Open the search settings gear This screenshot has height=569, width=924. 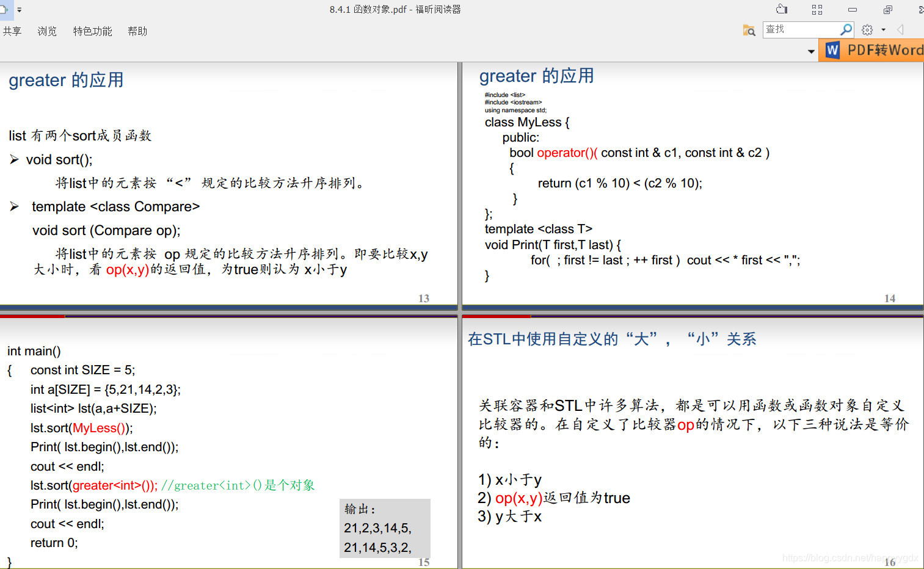tap(867, 30)
